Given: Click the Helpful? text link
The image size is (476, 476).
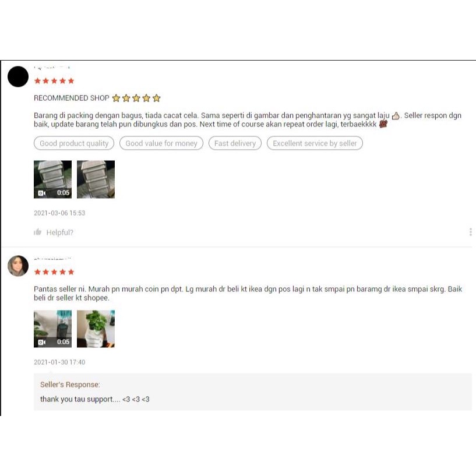Looking at the screenshot, I should tap(60, 232).
